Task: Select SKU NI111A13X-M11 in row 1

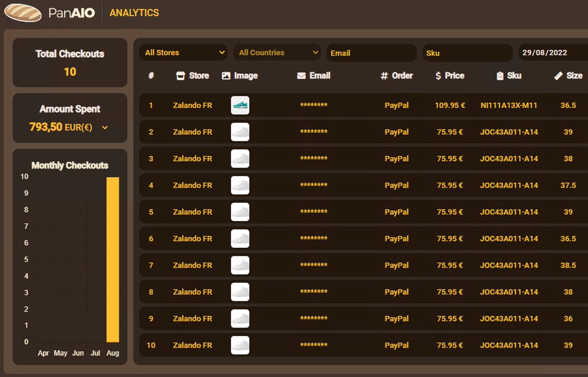Action: (509, 105)
